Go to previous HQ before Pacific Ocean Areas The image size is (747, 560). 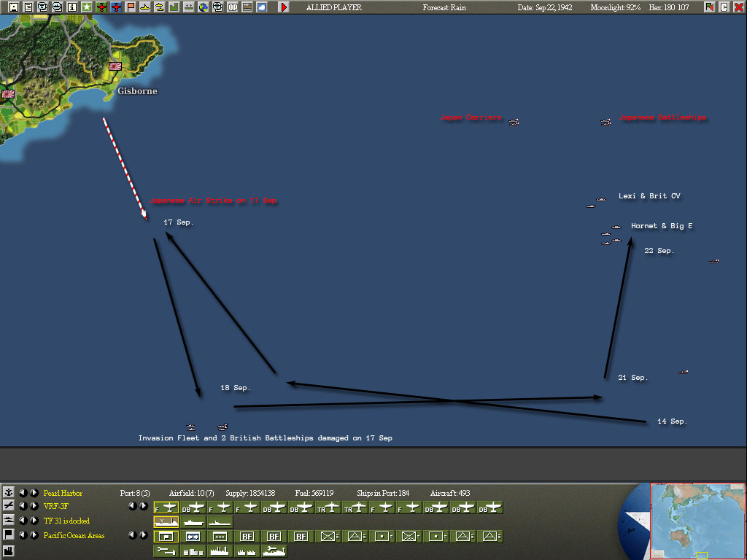[23, 534]
